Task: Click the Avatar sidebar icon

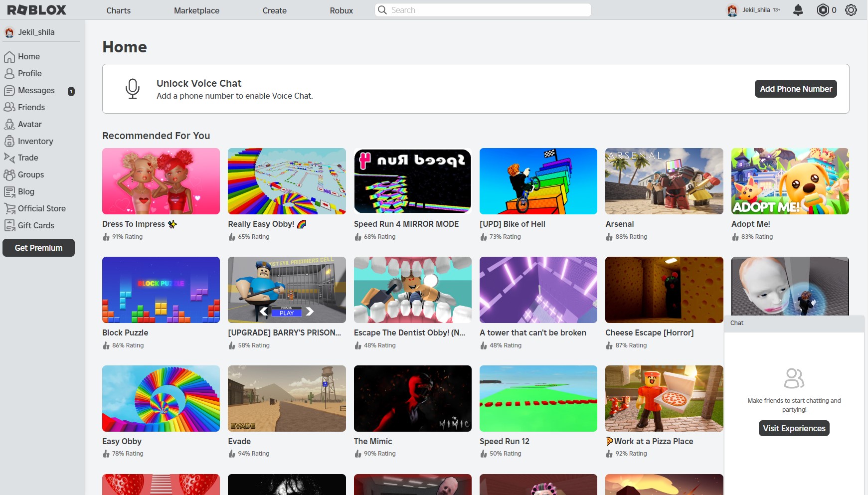Action: click(9, 124)
